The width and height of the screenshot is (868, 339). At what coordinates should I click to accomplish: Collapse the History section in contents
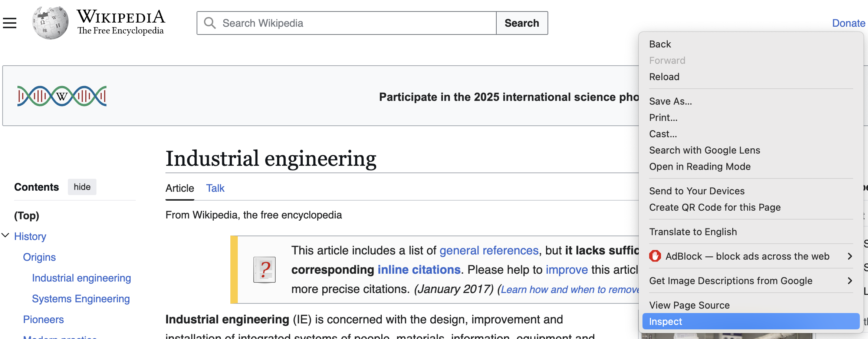[x=5, y=236]
